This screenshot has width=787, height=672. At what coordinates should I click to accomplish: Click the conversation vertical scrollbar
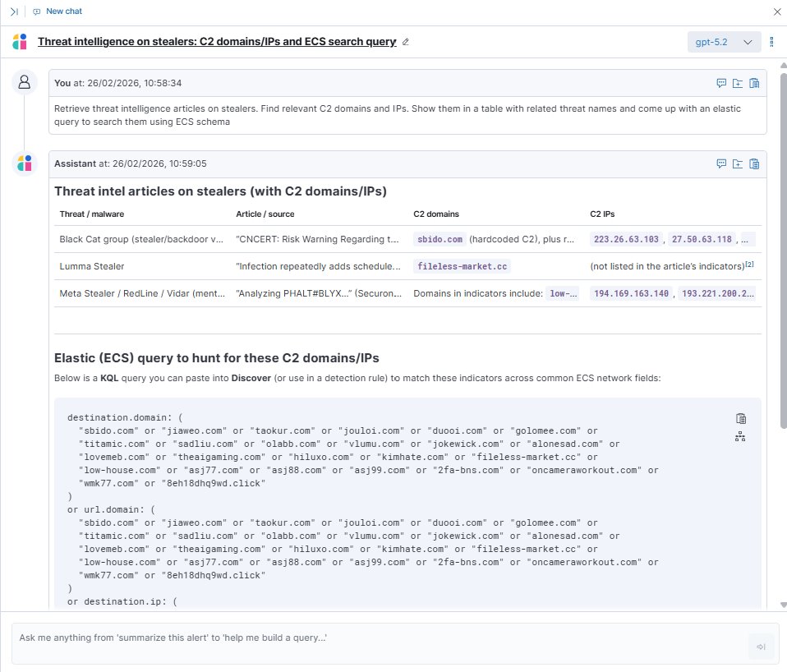[x=781, y=329]
